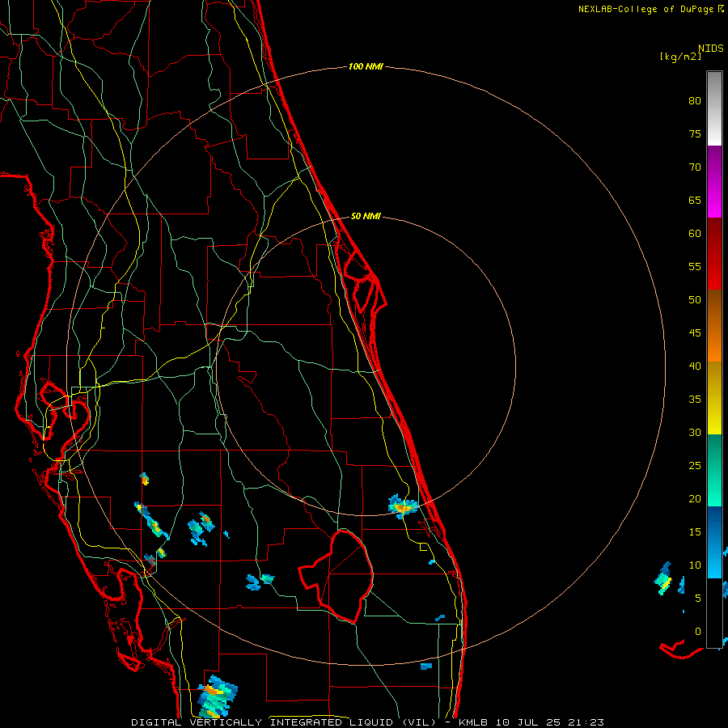Viewport: 728px width, 728px height.
Task: Click the offshore storm cell left of the color bar
Action: [x=664, y=579]
